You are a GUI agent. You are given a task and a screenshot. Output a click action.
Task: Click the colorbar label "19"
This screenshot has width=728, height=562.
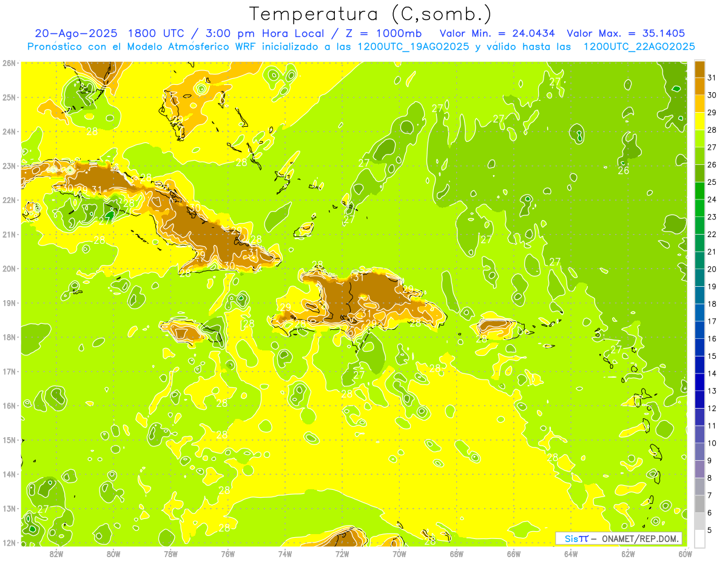pos(712,286)
